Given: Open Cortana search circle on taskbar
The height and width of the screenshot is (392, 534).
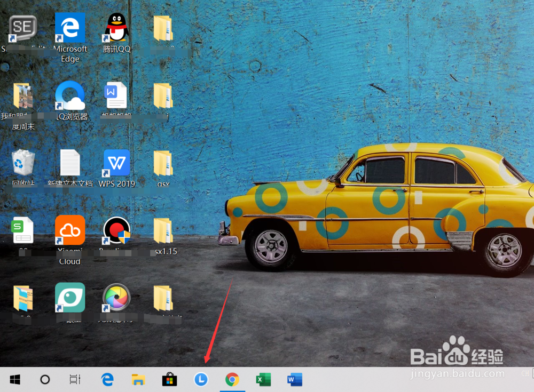Looking at the screenshot, I should [45, 379].
